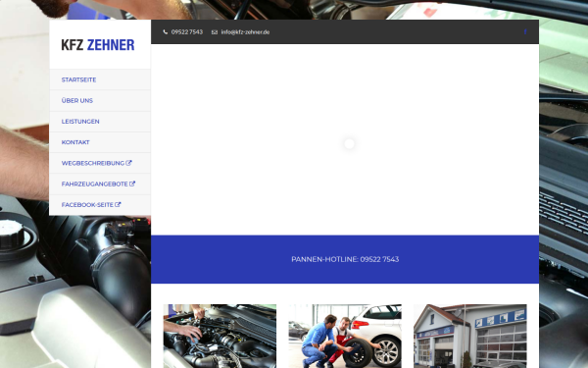The image size is (588, 368).
Task: Open the engine repair thumbnail image
Action: pyautogui.click(x=220, y=336)
